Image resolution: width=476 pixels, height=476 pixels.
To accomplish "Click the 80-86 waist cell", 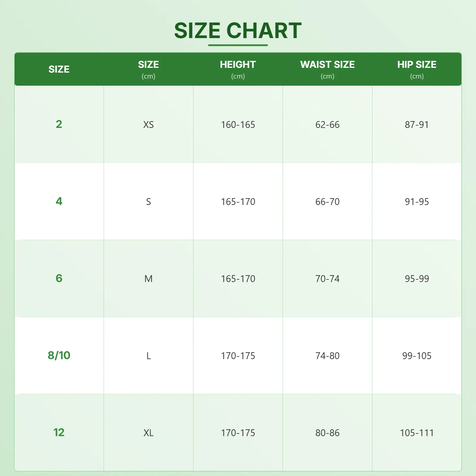I will pyautogui.click(x=327, y=432).
